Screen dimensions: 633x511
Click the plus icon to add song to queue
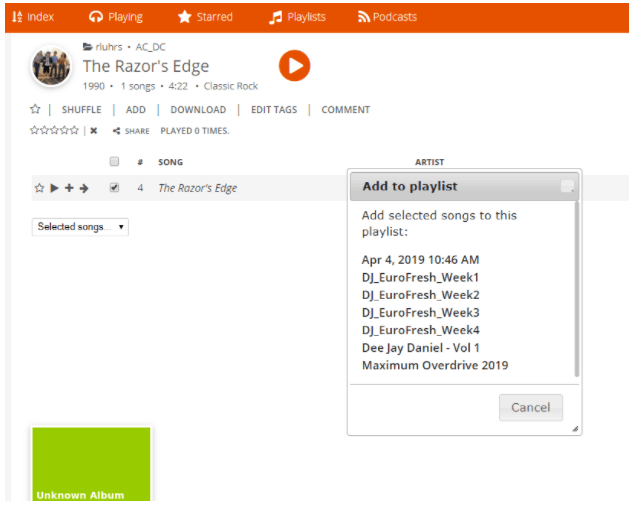click(69, 188)
